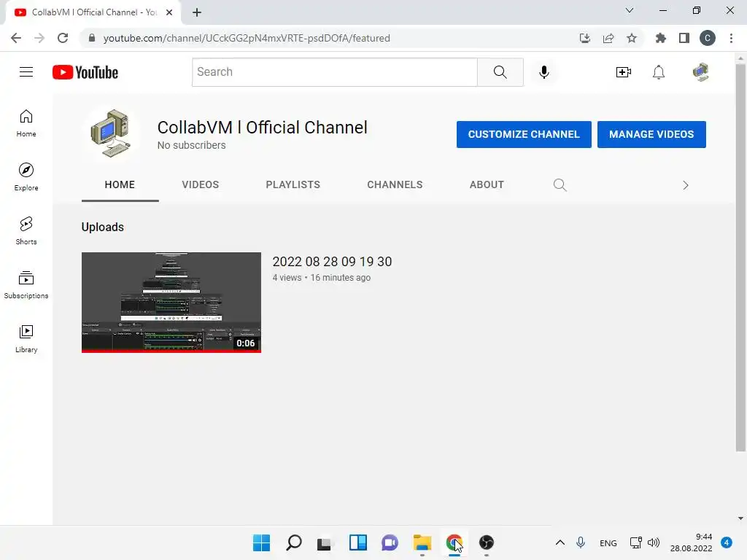The height and width of the screenshot is (560, 747).
Task: Switch to the CHANNELS tab
Action: coord(395,184)
